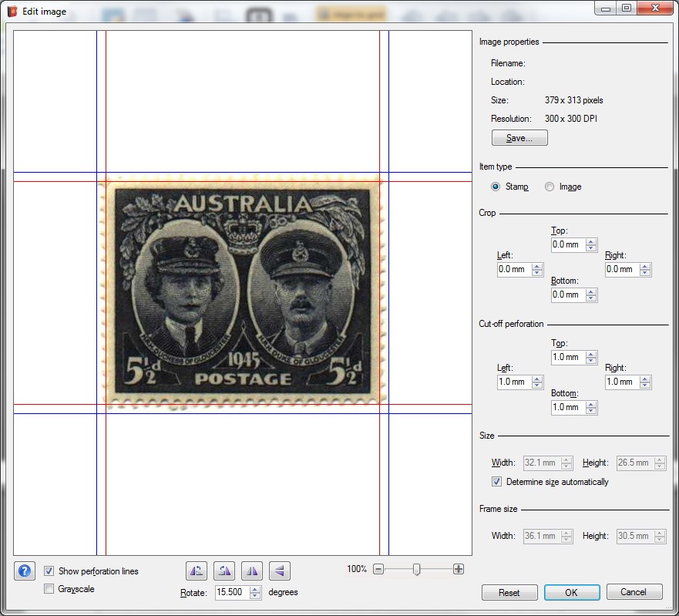Toggle Show perforation lines checkbox
The width and height of the screenshot is (679, 616).
coord(49,571)
